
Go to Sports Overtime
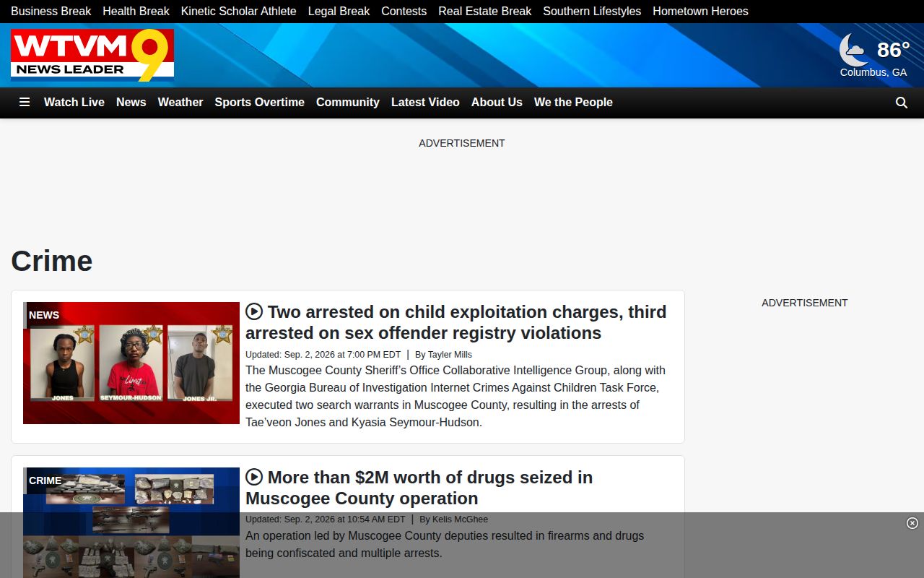pyautogui.click(x=260, y=103)
